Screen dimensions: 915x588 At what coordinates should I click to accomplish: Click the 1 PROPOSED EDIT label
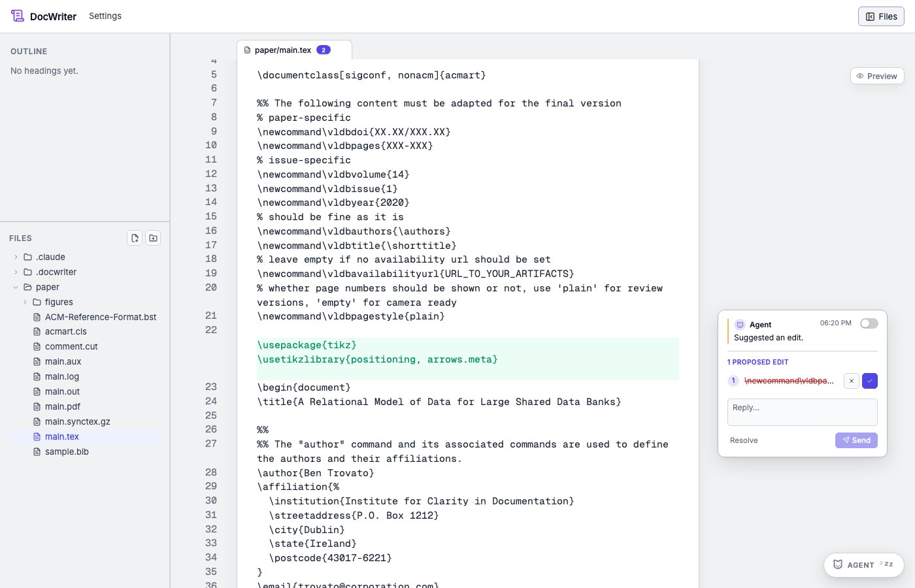[x=757, y=362]
